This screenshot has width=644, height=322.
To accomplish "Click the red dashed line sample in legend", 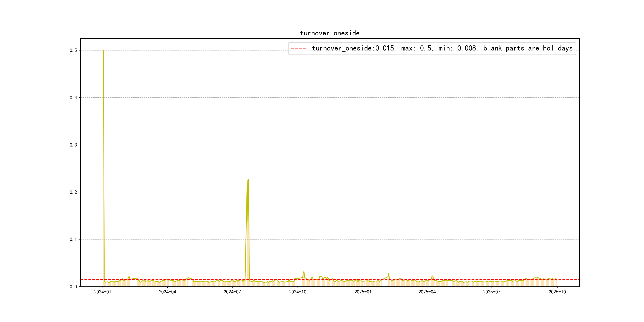I will coord(299,48).
